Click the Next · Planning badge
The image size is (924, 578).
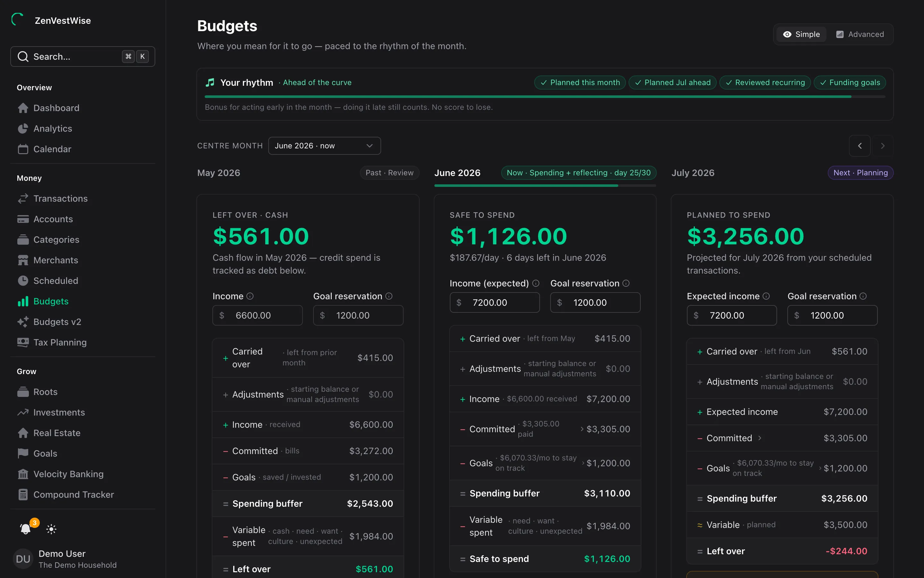click(x=860, y=173)
